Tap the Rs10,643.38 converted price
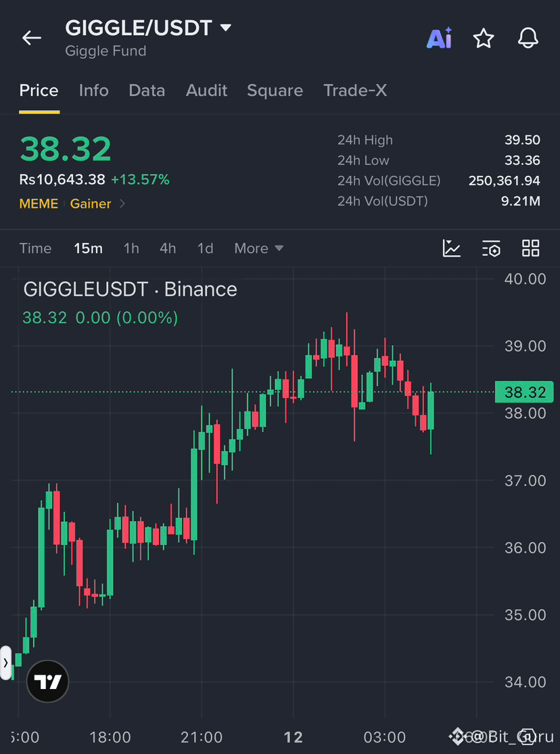The height and width of the screenshot is (754, 560). [62, 180]
